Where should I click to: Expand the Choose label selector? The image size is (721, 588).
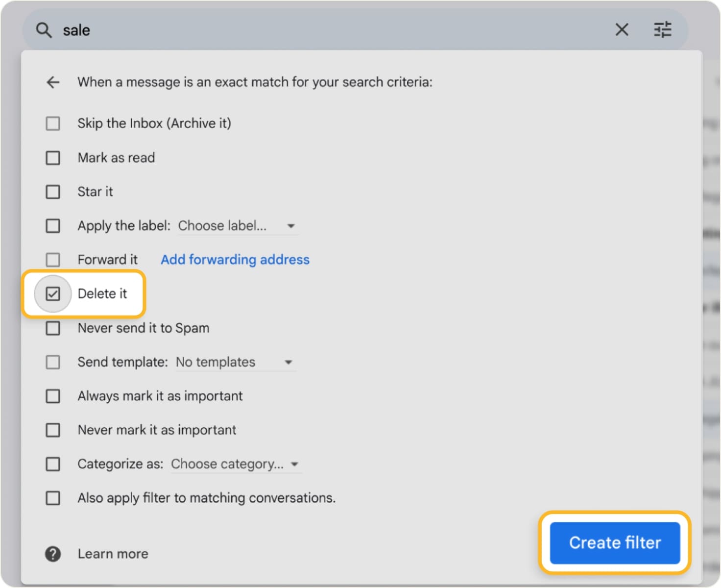pos(223,226)
